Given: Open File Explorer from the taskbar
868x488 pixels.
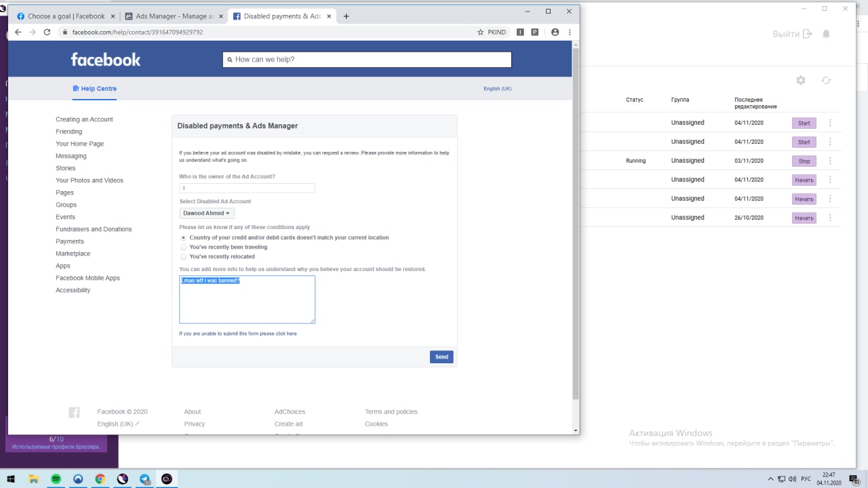Looking at the screenshot, I should click(34, 479).
